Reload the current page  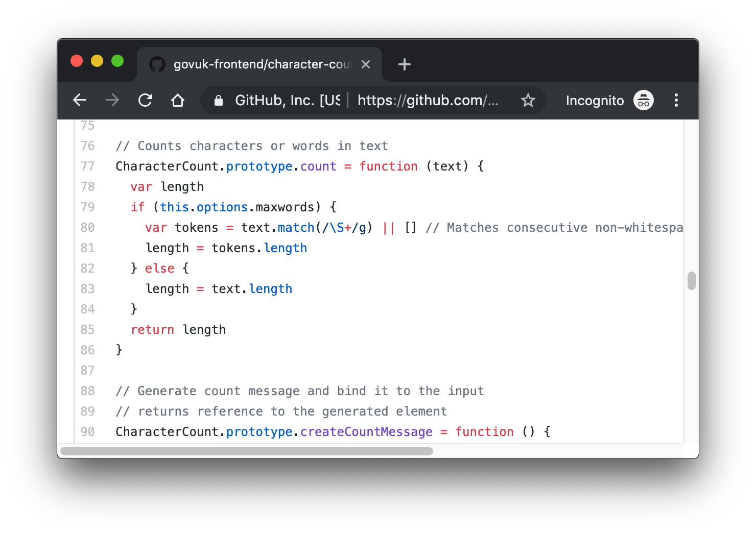click(146, 100)
